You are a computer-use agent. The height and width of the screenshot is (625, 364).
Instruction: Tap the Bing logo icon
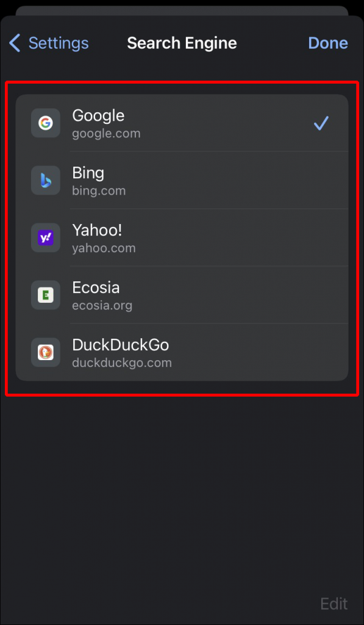[46, 180]
